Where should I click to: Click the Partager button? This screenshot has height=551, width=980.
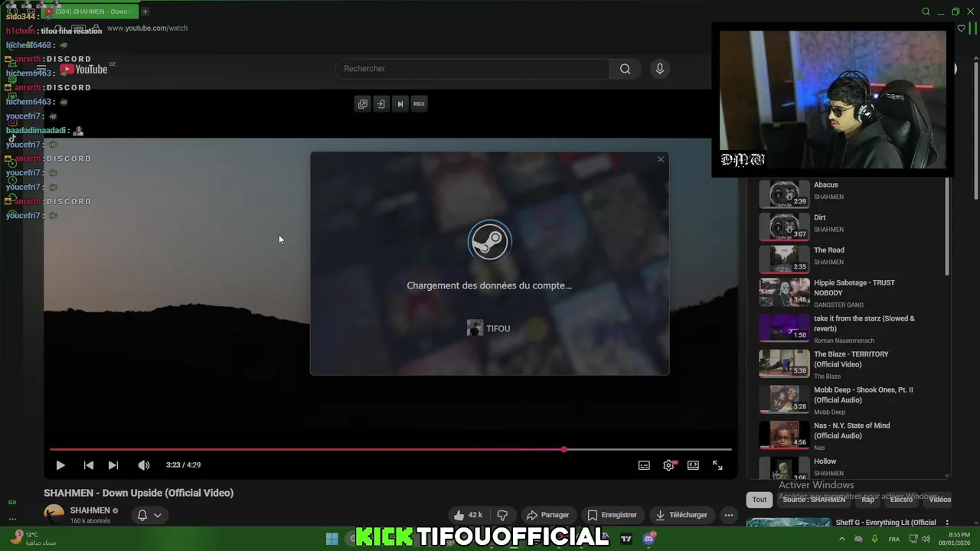click(547, 515)
